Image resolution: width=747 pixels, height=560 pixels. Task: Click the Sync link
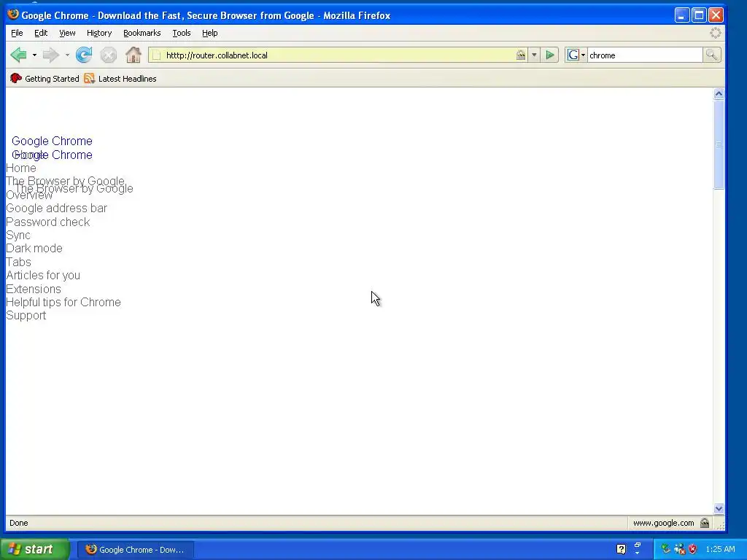pos(18,236)
